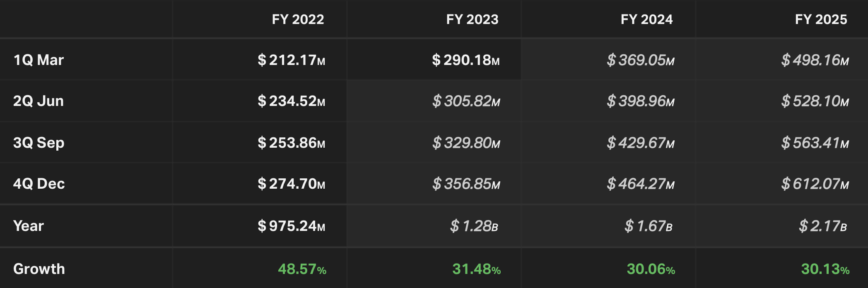Viewport: 868px width, 288px height.
Task: Select the $612.07M estimate cell
Action: [815, 184]
